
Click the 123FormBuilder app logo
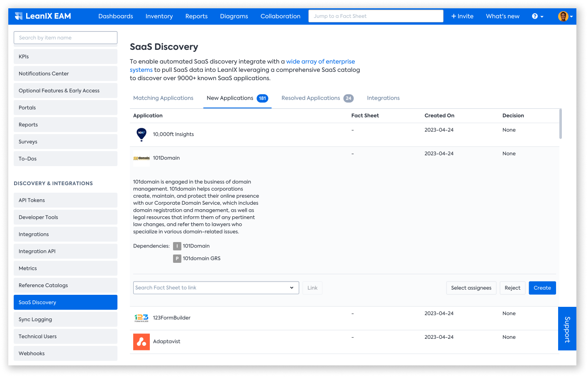(142, 318)
